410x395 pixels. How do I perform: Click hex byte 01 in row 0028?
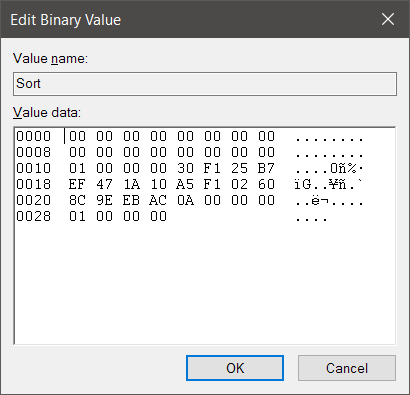pyautogui.click(x=77, y=216)
